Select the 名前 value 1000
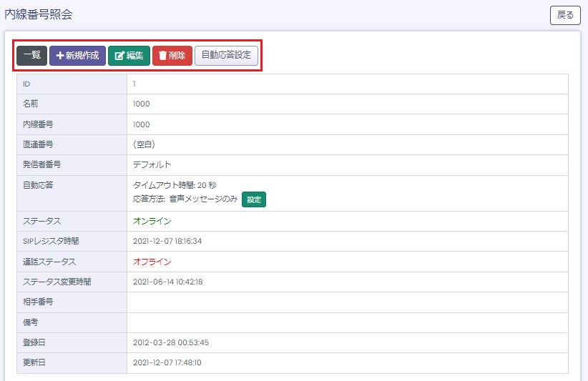Screen dimensions: 588x381 tap(142, 104)
